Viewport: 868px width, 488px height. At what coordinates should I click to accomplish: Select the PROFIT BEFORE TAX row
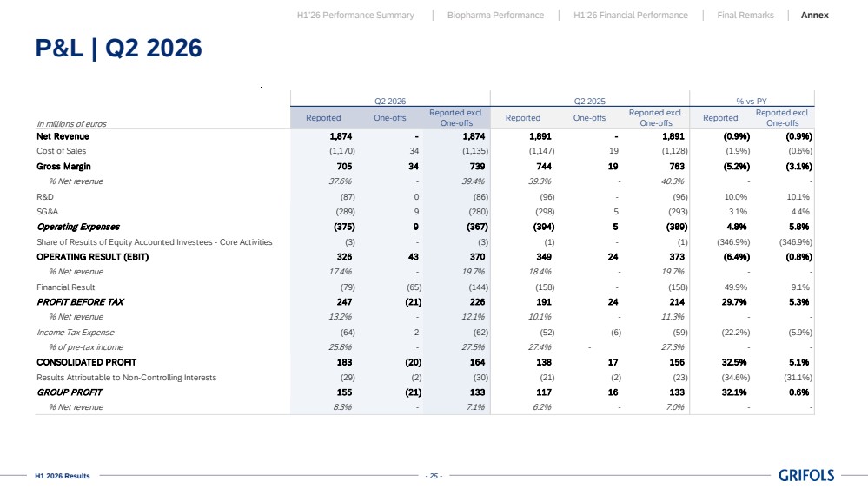[425, 302]
